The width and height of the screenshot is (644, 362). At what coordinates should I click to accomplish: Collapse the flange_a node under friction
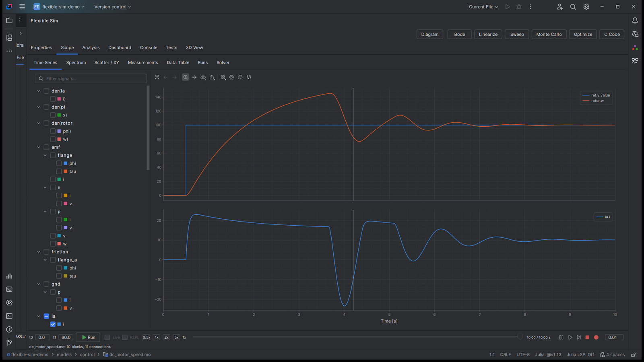tap(45, 260)
